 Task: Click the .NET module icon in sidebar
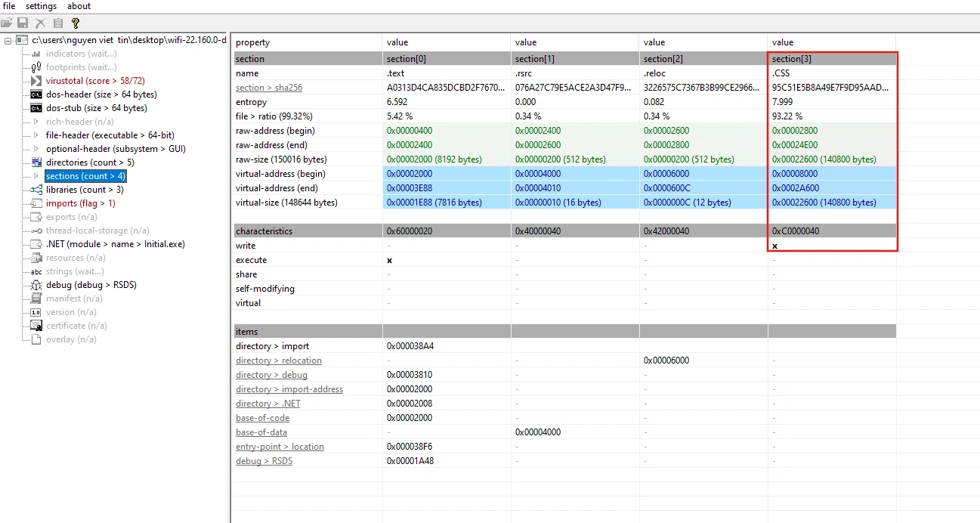point(36,243)
